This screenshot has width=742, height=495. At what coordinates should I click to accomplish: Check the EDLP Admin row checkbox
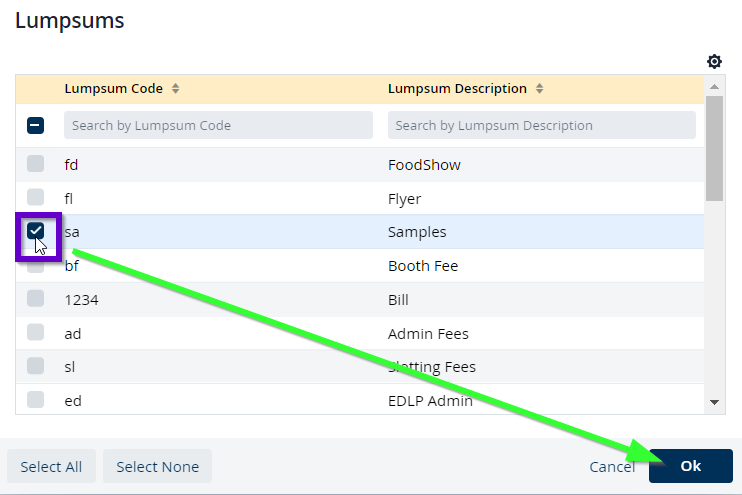[x=35, y=400]
